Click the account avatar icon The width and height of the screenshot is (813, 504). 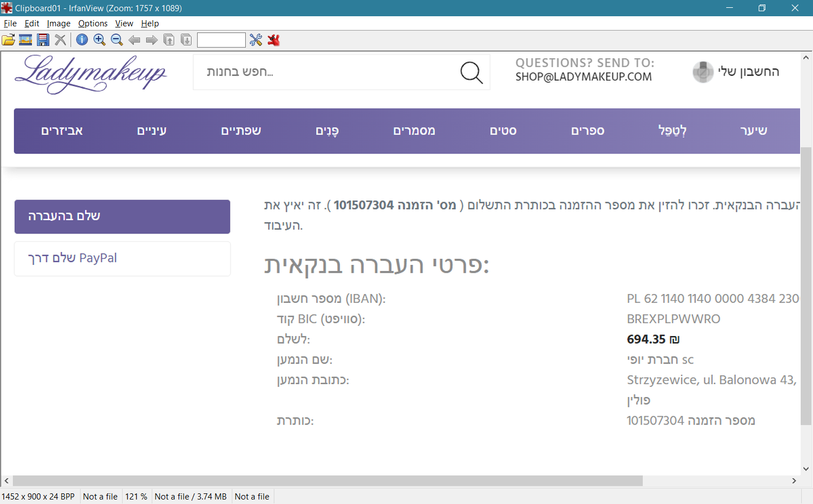[x=703, y=72]
